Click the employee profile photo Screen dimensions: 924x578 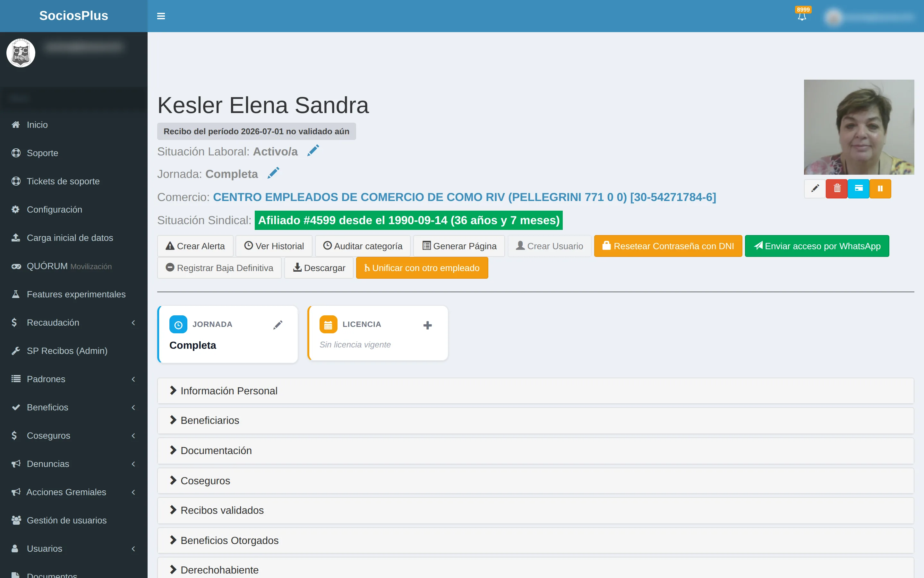click(x=859, y=127)
